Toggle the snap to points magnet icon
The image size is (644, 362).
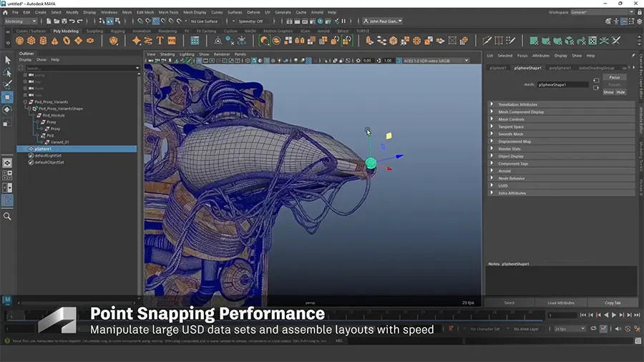[x=156, y=21]
